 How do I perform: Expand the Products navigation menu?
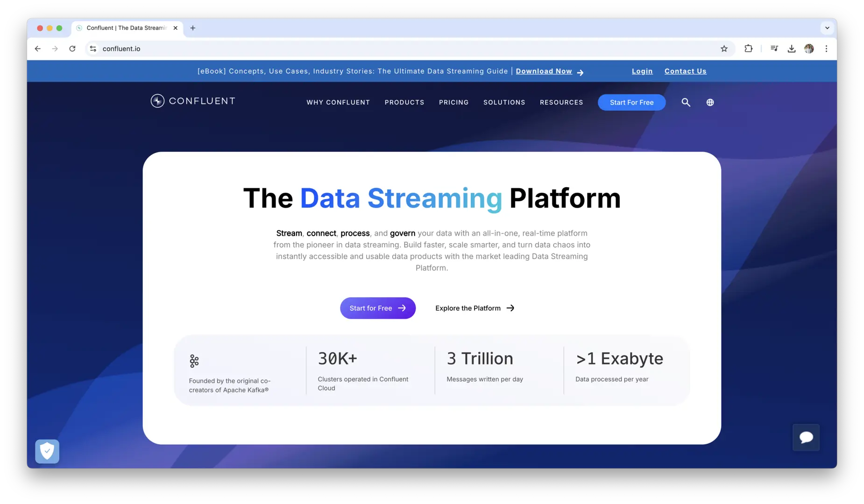pos(404,102)
